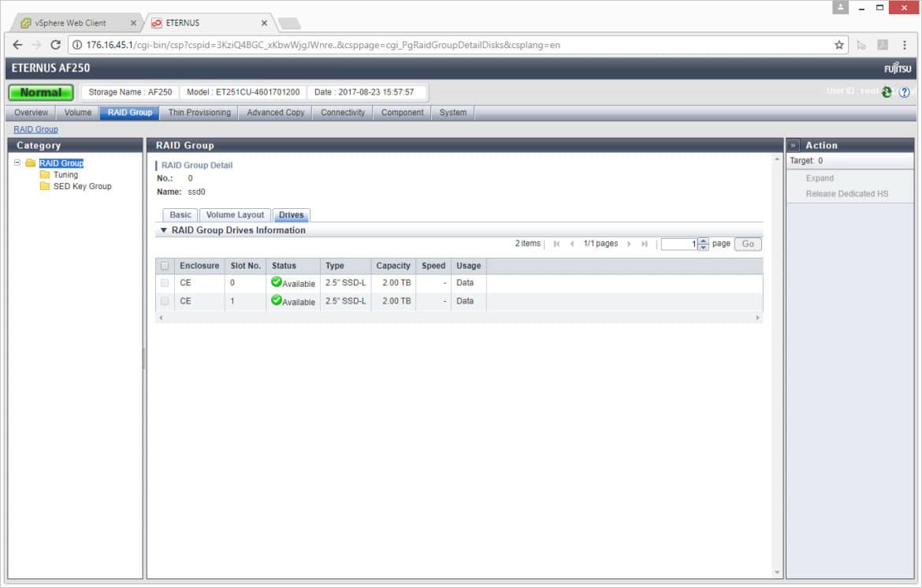Select SED Key Group in Category tree
The height and width of the screenshot is (588, 922).
[x=82, y=186]
